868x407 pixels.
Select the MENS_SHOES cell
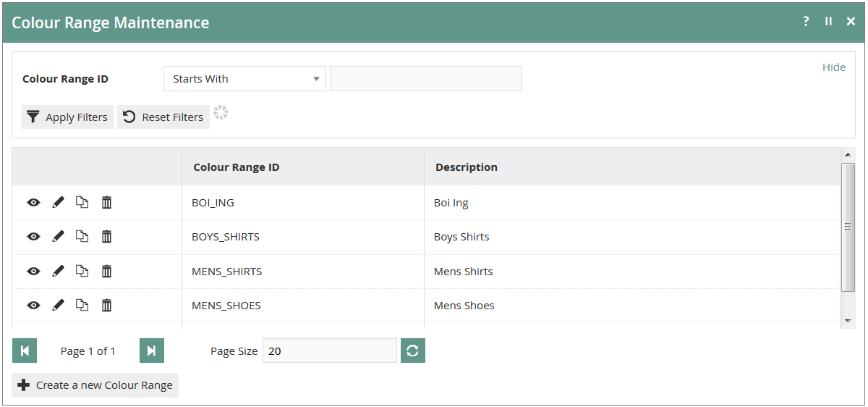point(303,306)
